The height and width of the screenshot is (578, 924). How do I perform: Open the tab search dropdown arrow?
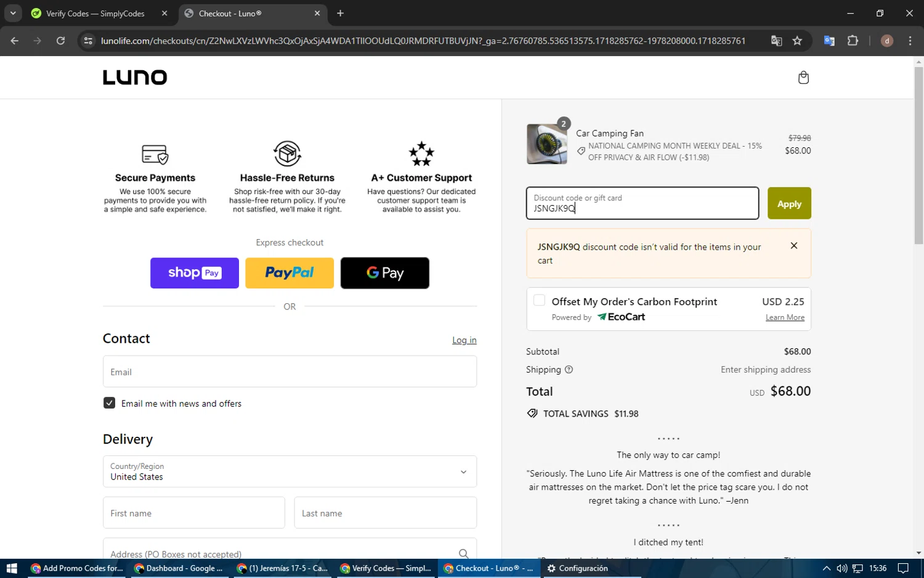(13, 13)
